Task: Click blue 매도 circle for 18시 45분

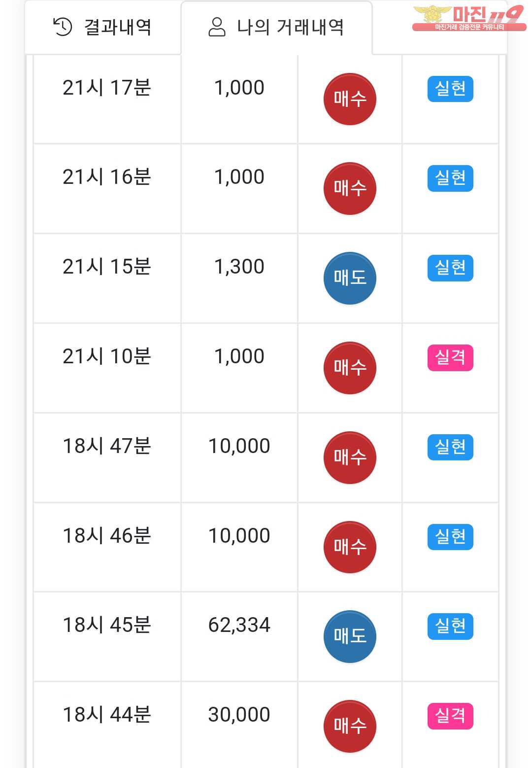Action: (x=350, y=637)
